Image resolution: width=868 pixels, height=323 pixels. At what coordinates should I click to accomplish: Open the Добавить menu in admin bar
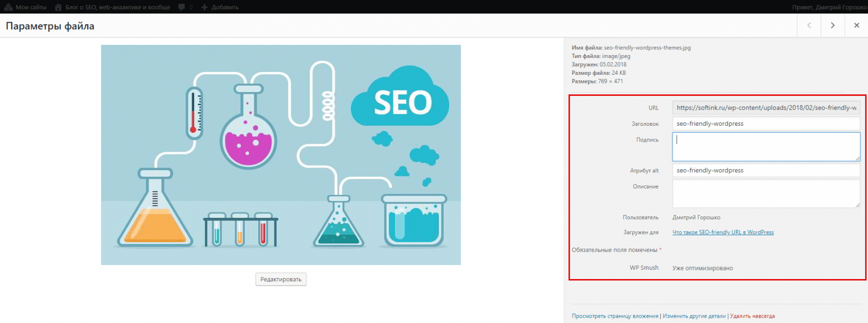[x=225, y=7]
